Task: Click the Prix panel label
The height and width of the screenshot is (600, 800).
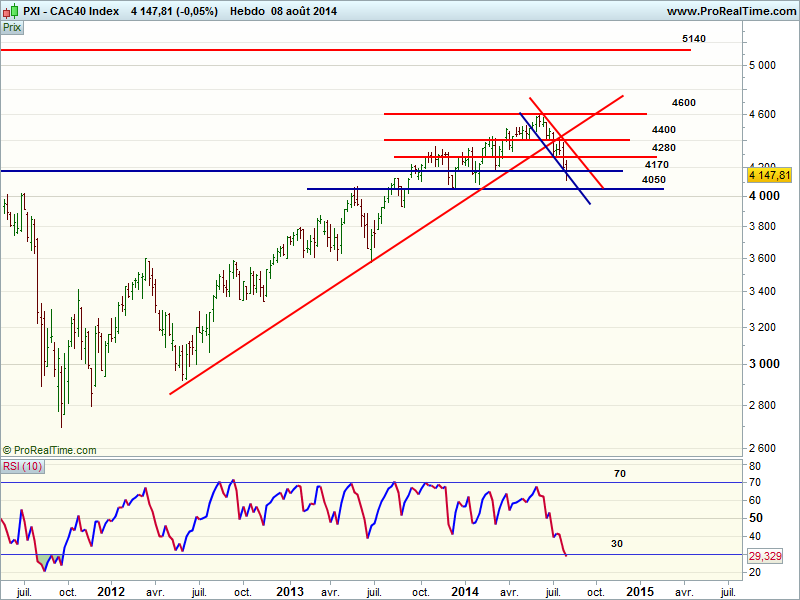Action: point(12,28)
